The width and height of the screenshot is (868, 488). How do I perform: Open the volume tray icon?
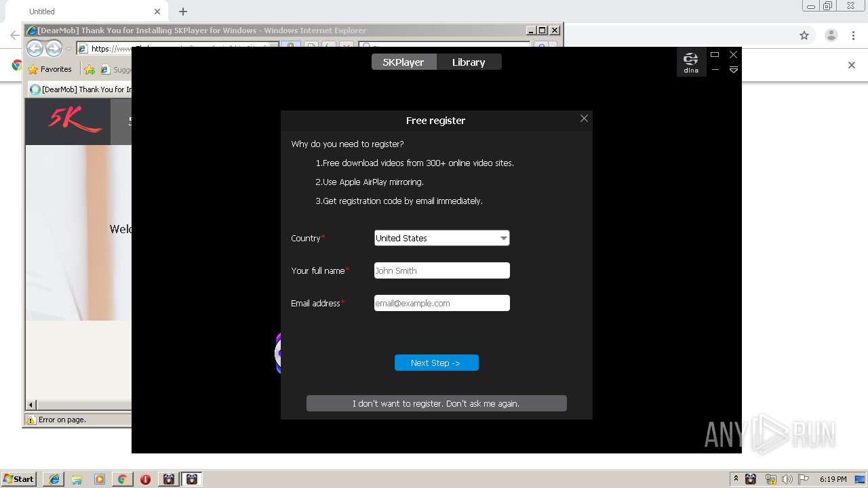coord(787,479)
